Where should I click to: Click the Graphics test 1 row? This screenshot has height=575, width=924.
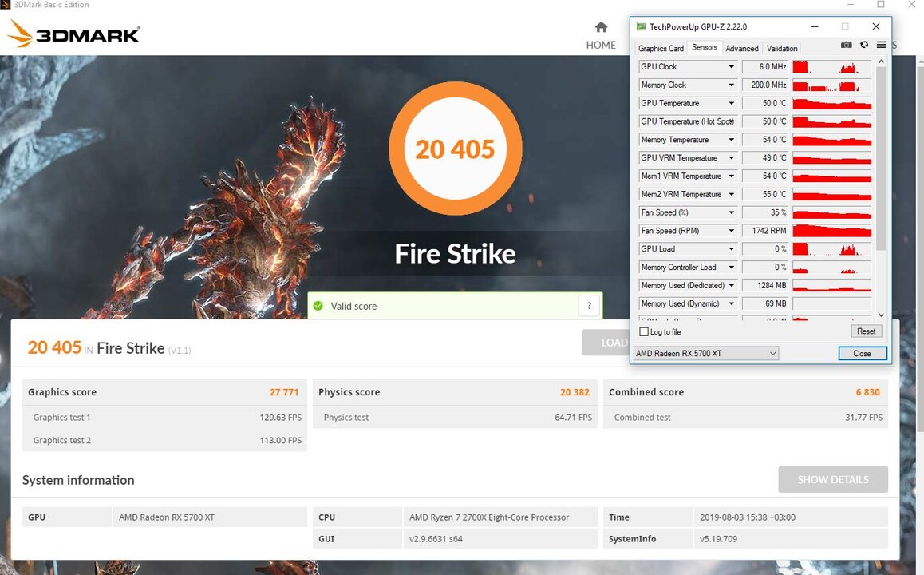pyautogui.click(x=164, y=417)
